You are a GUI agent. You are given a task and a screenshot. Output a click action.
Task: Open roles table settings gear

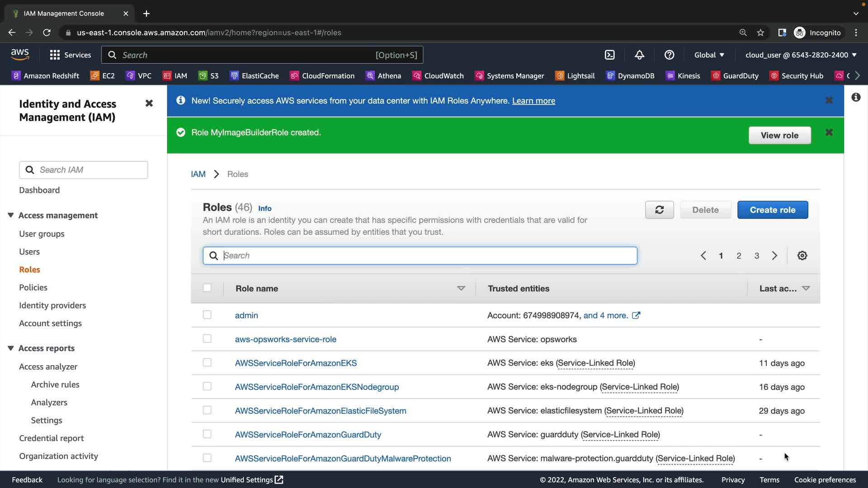[802, 256]
